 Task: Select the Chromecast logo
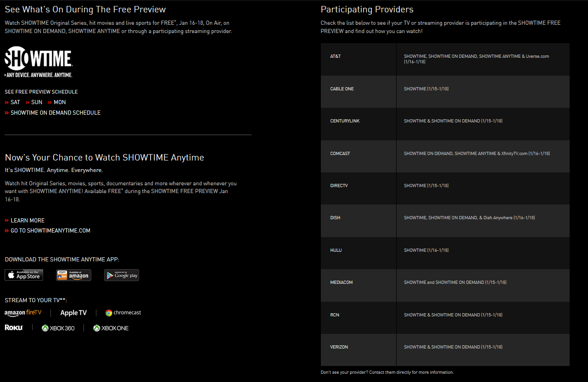pos(123,313)
